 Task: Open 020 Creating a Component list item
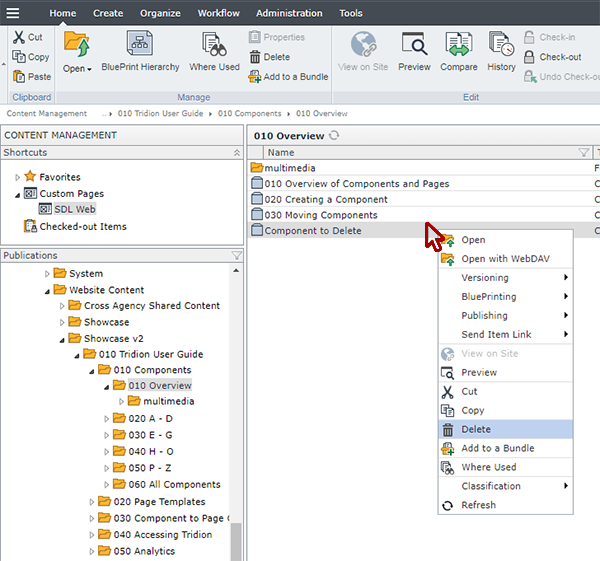[326, 199]
